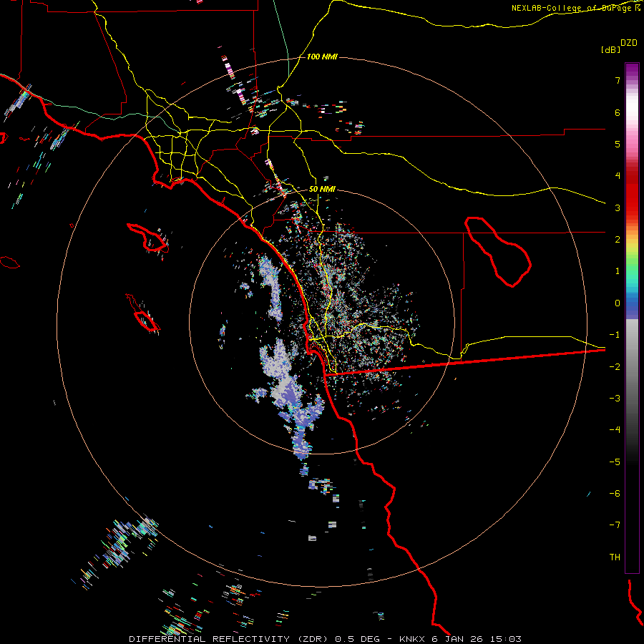Click the "50 NMI" range ring label
The width and height of the screenshot is (644, 644).
[322, 189]
